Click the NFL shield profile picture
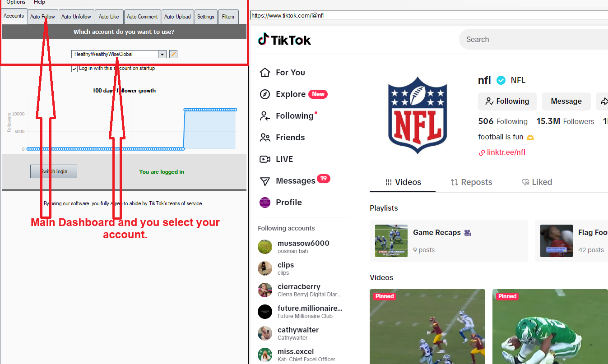The width and height of the screenshot is (608, 364). tap(418, 116)
